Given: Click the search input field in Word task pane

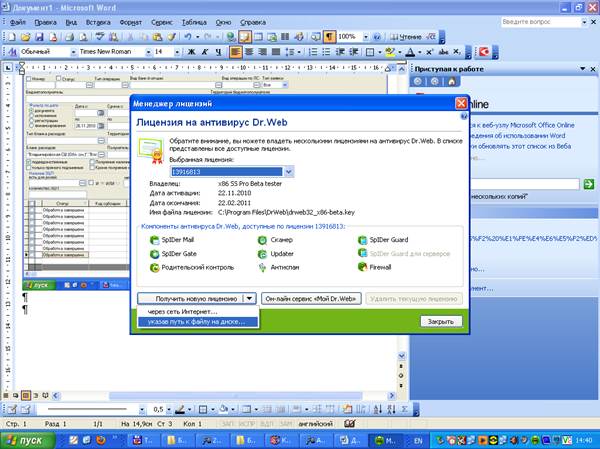Looking at the screenshot, I should 525,184.
